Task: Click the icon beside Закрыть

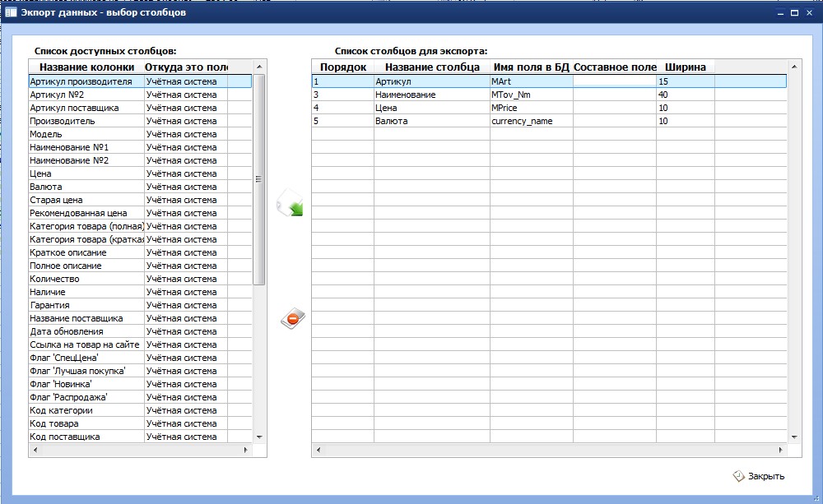Action: (x=738, y=476)
